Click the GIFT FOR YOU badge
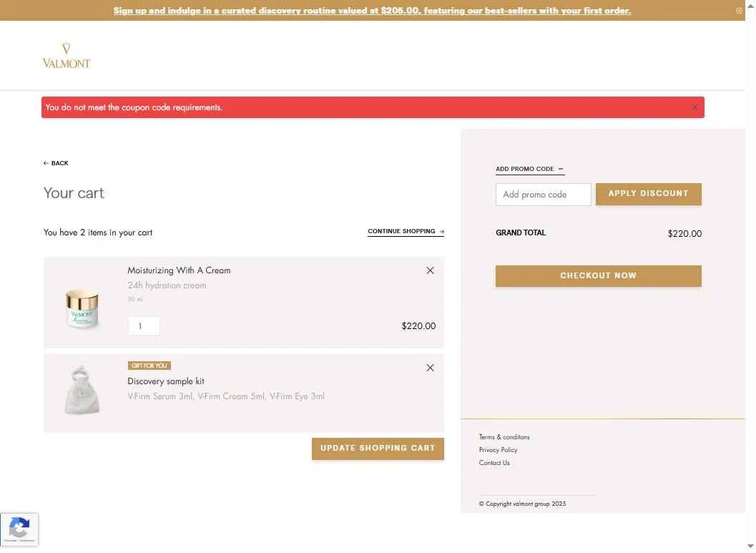Screen dimensions: 756x553 pos(149,366)
